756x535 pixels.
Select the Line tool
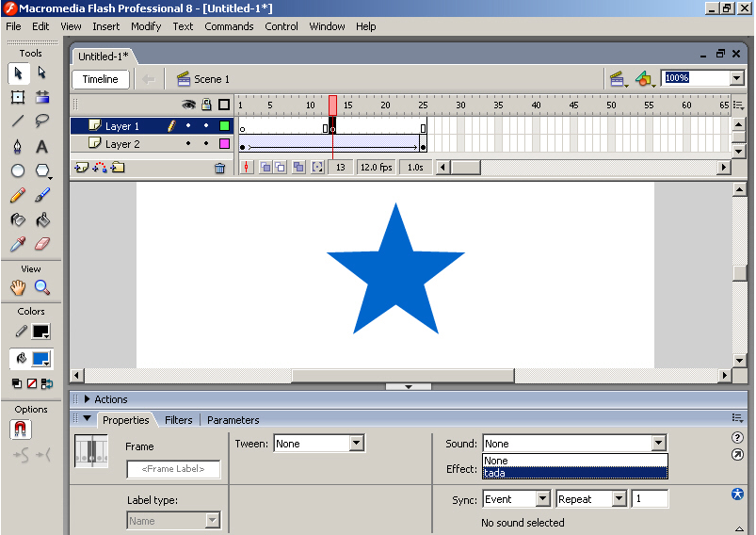18,121
